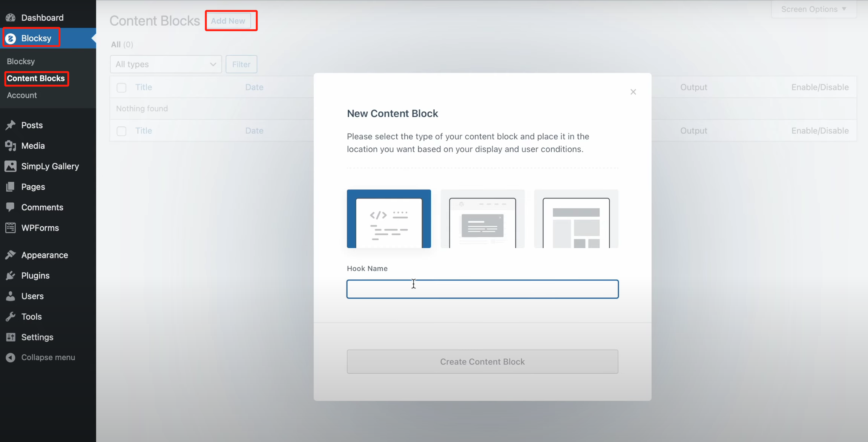
Task: Open Posts via the pushpin icon
Action: tap(11, 125)
